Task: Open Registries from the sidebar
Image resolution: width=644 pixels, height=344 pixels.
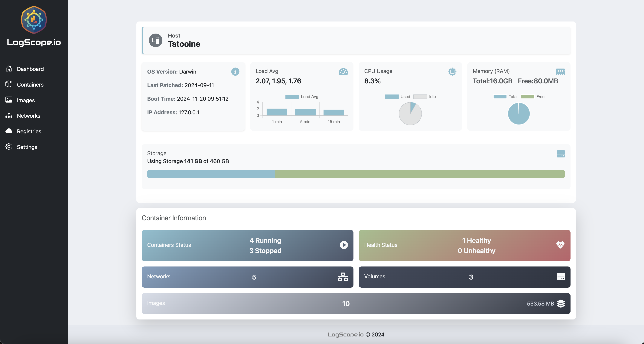Action: (29, 131)
